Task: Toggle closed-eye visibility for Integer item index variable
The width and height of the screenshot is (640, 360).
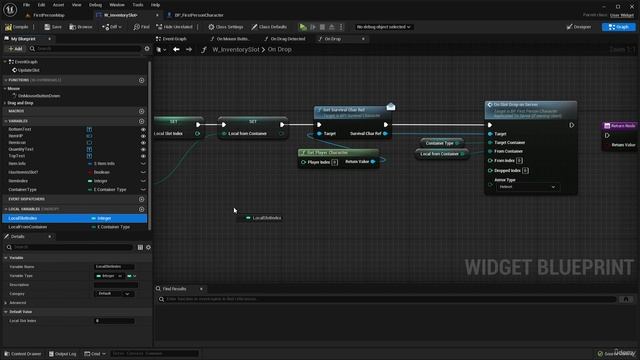Action: [x=143, y=181]
